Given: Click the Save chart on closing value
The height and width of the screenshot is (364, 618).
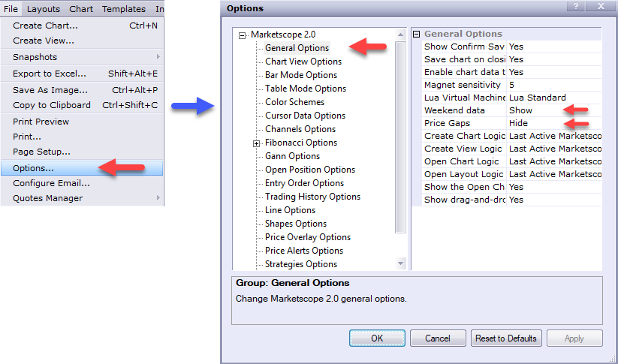Looking at the screenshot, I should click(x=554, y=59).
